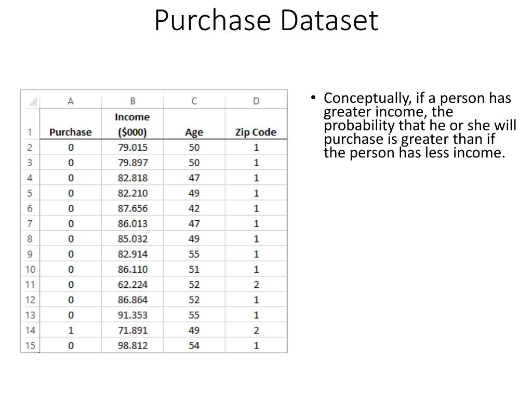Click the cell with income 98.812

tap(132, 345)
